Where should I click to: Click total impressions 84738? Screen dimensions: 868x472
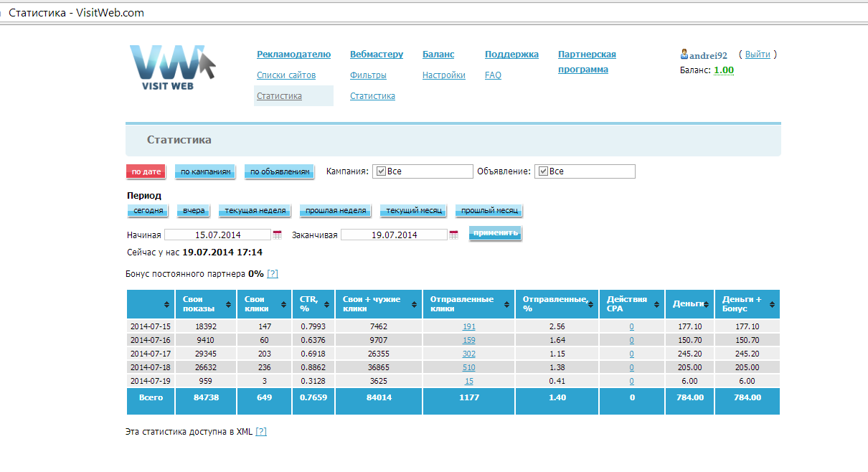206,397
